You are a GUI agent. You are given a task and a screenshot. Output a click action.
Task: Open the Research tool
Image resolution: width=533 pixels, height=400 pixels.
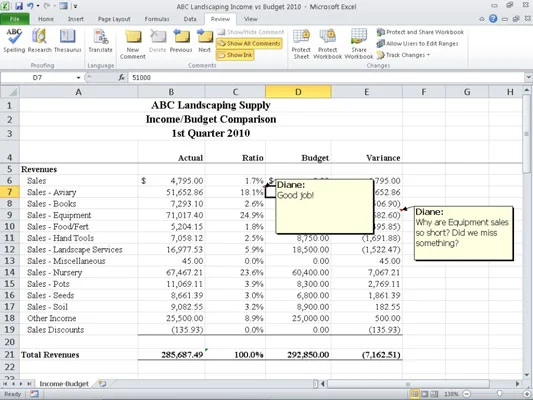point(39,41)
